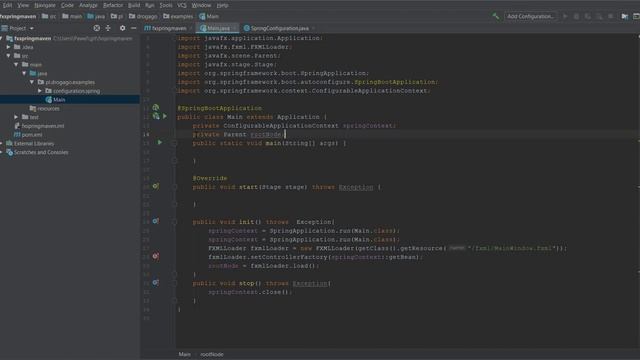This screenshot has width=640, height=360.
Task: Click the red gutter icon beside setControllerFactory line
Action: (156, 256)
